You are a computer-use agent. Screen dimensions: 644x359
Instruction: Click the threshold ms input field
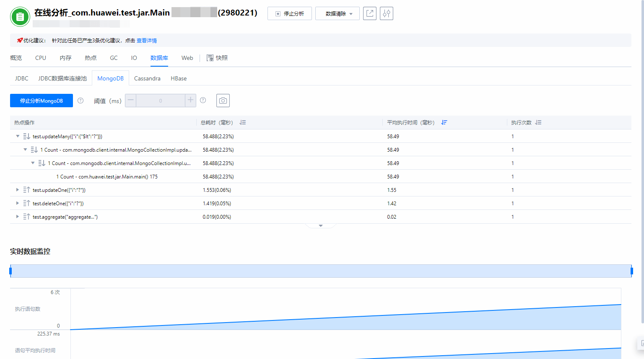[x=161, y=101]
